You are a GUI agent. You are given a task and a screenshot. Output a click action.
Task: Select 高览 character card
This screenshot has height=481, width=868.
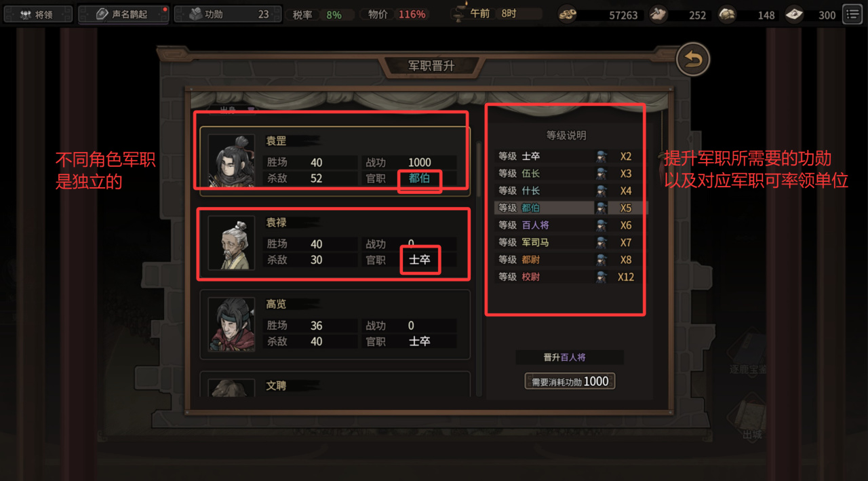point(335,324)
